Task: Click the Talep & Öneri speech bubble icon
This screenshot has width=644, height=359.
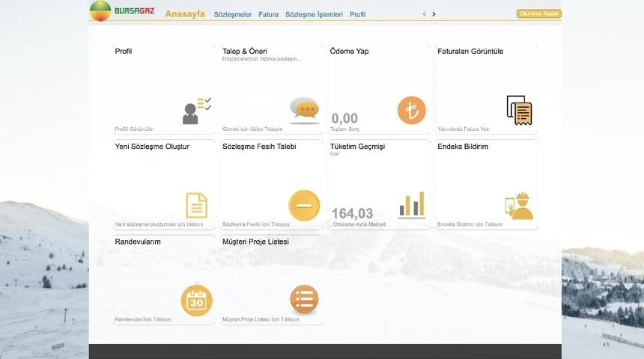Action: point(304,111)
